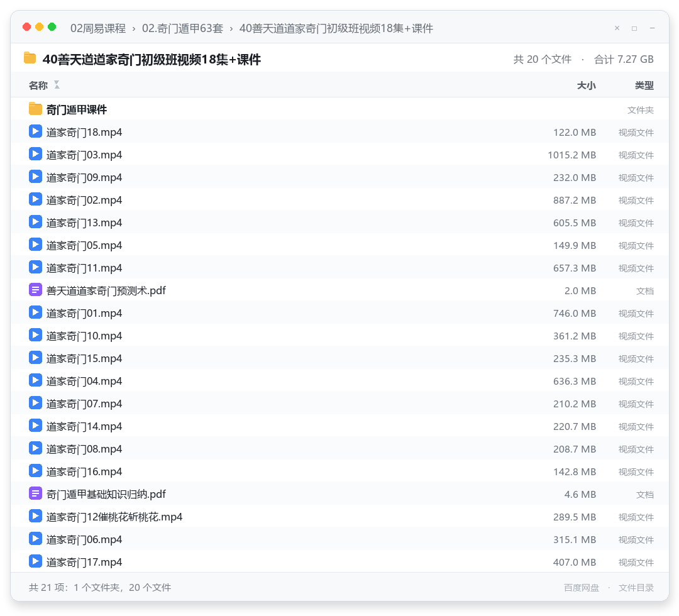Select the file name 道家奇门04.mp4
Screen dimensions: 679x616
[84, 382]
